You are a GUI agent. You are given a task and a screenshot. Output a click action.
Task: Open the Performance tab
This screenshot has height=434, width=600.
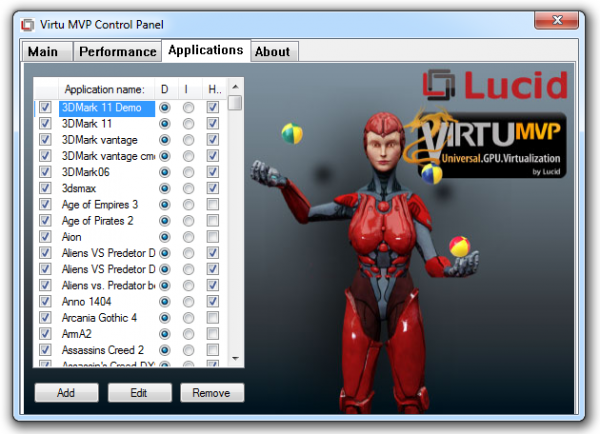pos(117,52)
